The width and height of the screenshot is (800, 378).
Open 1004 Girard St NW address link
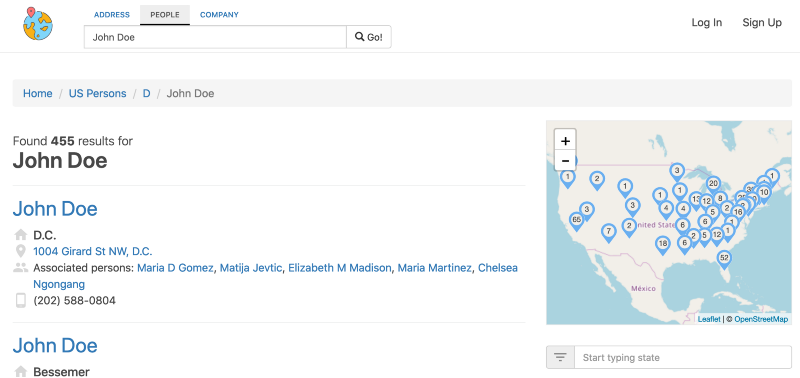pos(92,251)
